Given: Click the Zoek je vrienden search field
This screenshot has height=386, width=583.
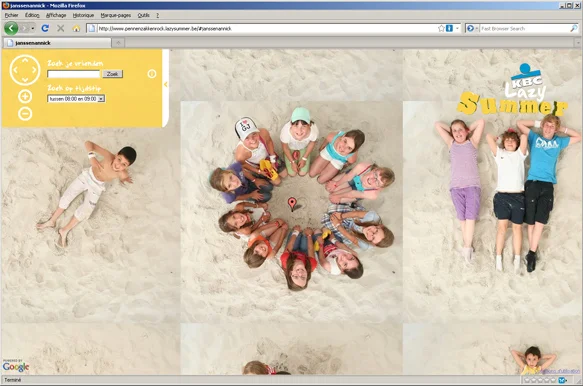Looking at the screenshot, I should [x=74, y=74].
